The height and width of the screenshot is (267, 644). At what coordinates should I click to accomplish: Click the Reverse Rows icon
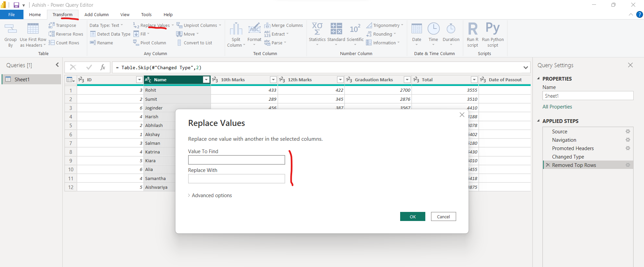point(52,34)
